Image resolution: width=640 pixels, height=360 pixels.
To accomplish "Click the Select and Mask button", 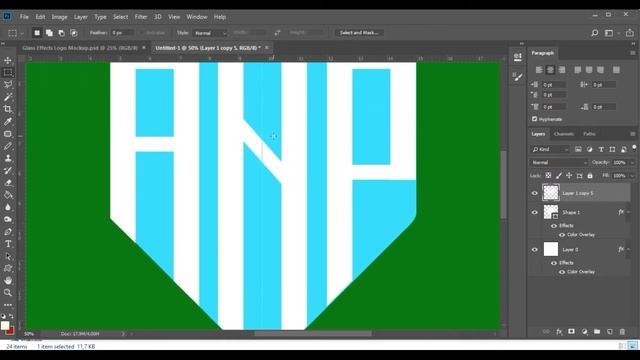I will click(359, 33).
